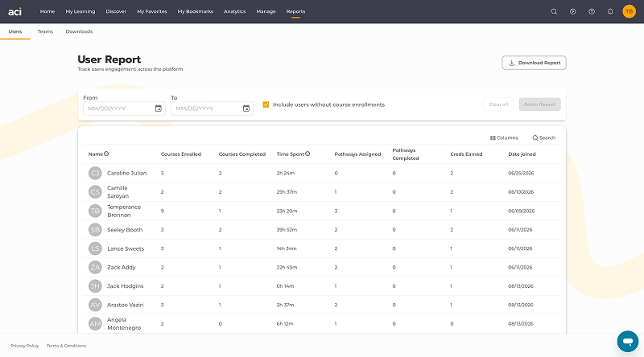This screenshot has width=644, height=357.
Task: Open My Learning menu item
Action: tap(80, 11)
